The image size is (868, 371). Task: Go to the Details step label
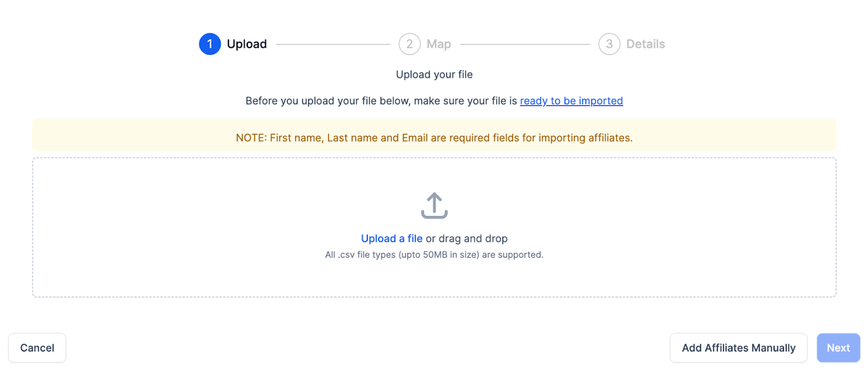tap(645, 44)
